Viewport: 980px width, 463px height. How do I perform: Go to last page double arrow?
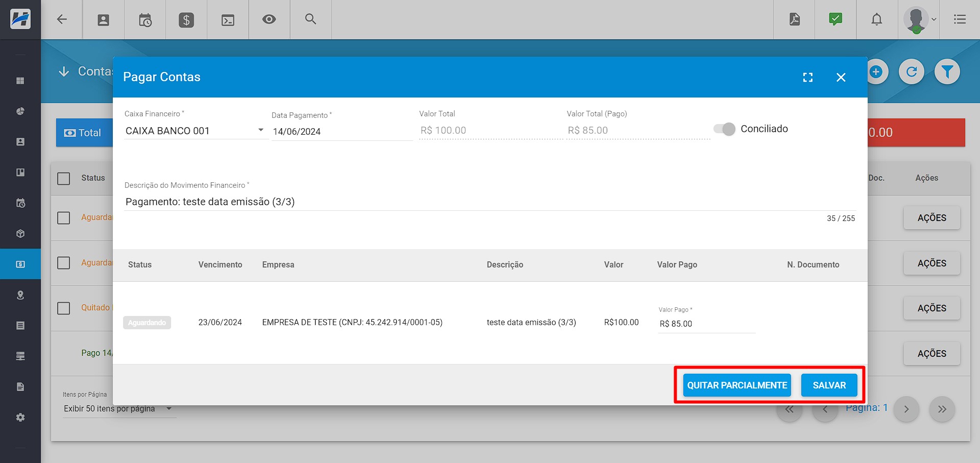click(x=942, y=409)
